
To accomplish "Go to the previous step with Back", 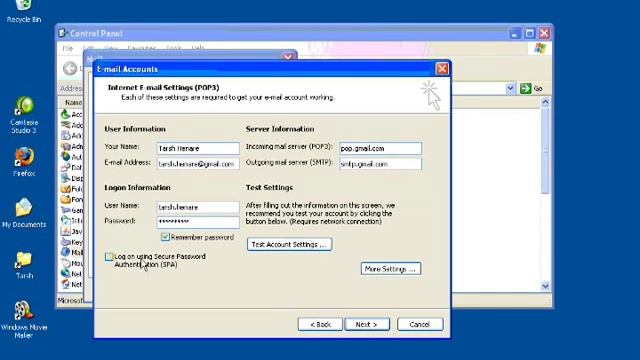I will pyautogui.click(x=320, y=324).
